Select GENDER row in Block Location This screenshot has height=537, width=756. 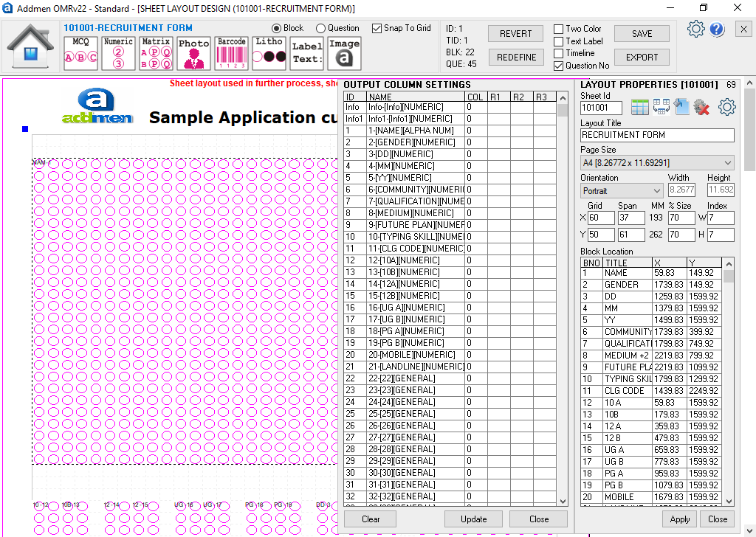pyautogui.click(x=651, y=285)
